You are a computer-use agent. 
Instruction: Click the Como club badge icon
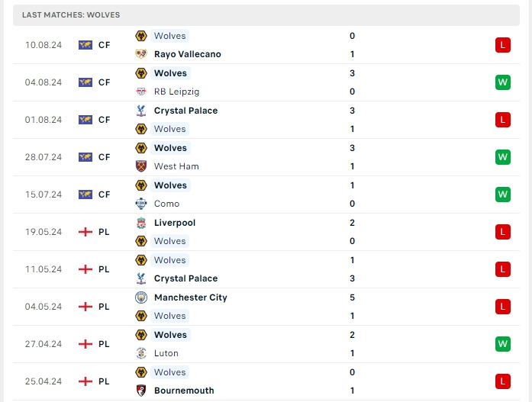(140, 204)
